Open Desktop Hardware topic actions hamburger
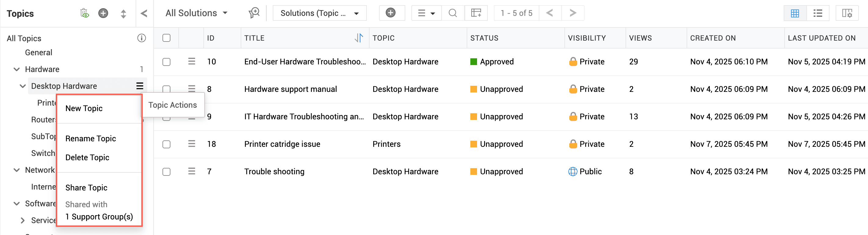The height and width of the screenshot is (235, 868). point(140,86)
